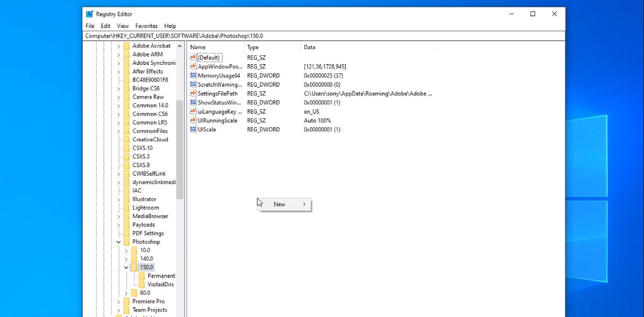Click the MemoryUsage64 DWORD value icon

click(193, 75)
